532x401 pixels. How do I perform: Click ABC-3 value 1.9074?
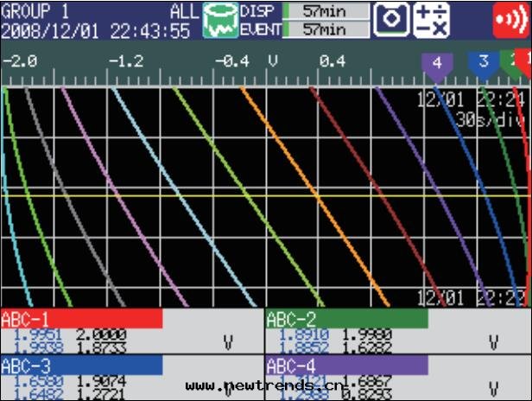click(101, 381)
